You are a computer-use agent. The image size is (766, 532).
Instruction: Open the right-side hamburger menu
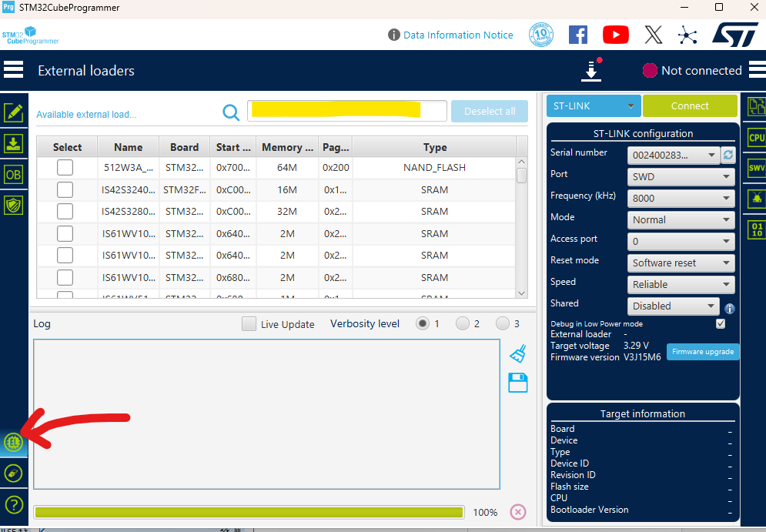(x=758, y=70)
